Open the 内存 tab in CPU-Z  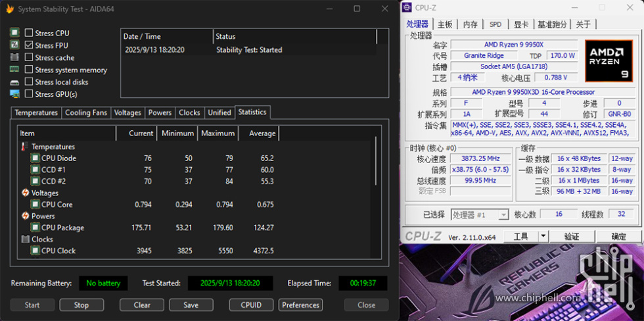470,24
